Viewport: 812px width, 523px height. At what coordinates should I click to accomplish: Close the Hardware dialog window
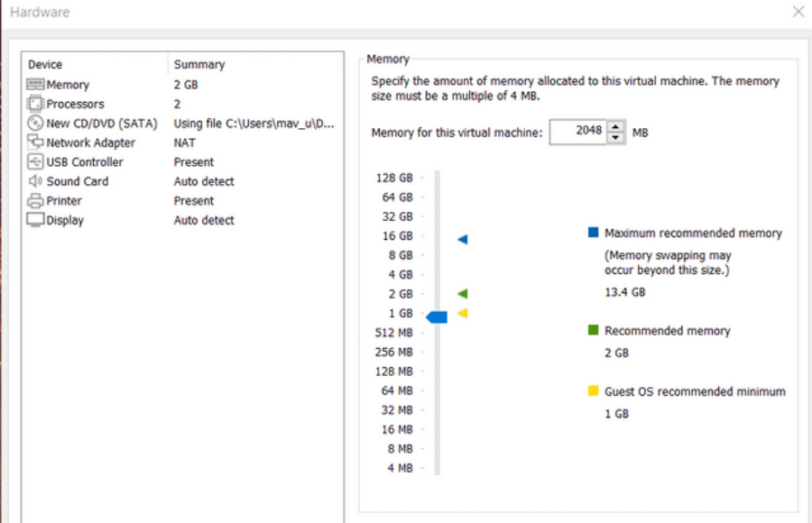pos(798,12)
